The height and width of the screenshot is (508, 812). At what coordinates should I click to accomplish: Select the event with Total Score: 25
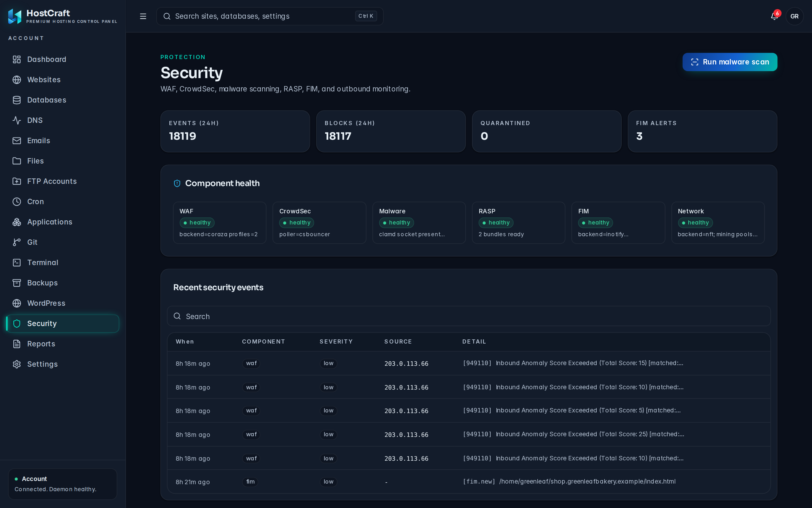[x=469, y=434]
